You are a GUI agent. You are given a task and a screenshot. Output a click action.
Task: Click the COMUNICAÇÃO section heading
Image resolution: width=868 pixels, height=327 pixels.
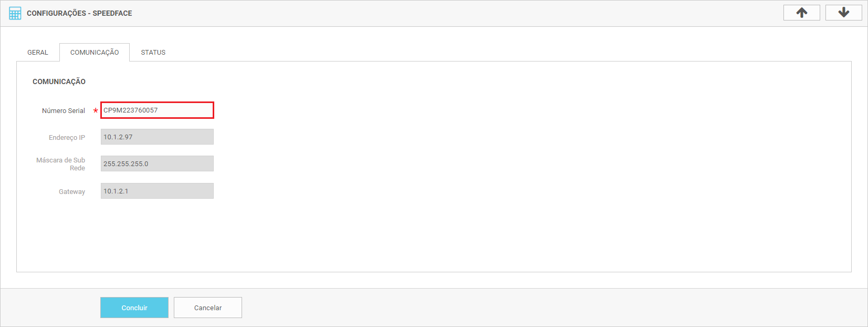pyautogui.click(x=59, y=81)
